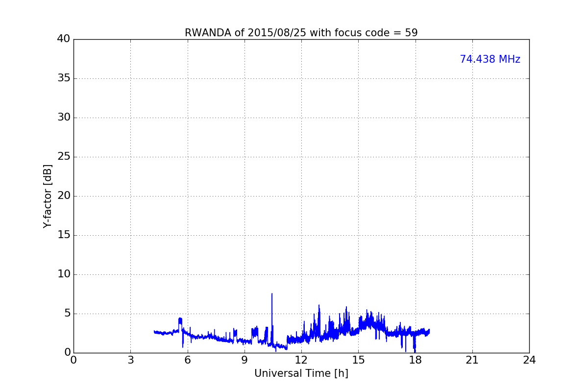Screen dimensions: 588x392
Task: Click x-axis tick label 24
Action: point(529,360)
